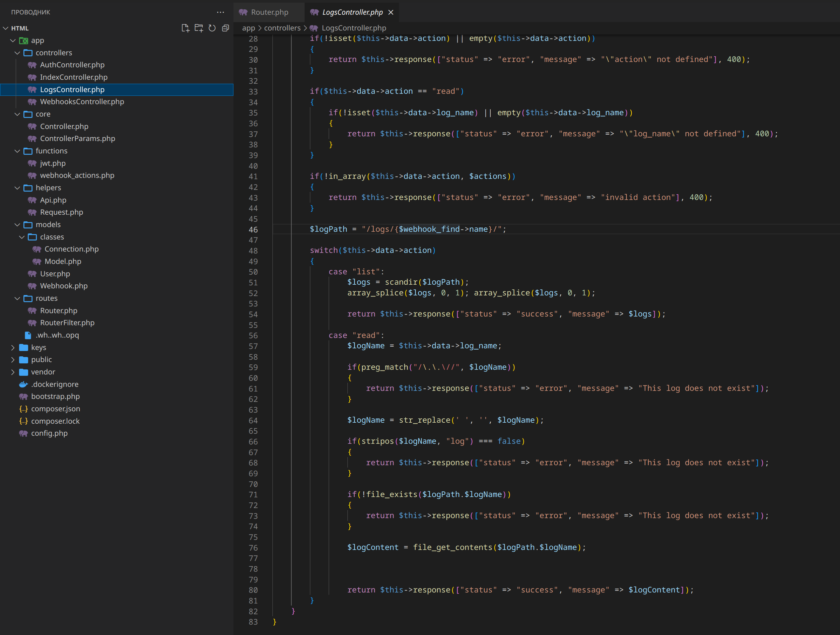840x635 pixels.
Task: Expand the vendor folder chevron
Action: [x=13, y=372]
